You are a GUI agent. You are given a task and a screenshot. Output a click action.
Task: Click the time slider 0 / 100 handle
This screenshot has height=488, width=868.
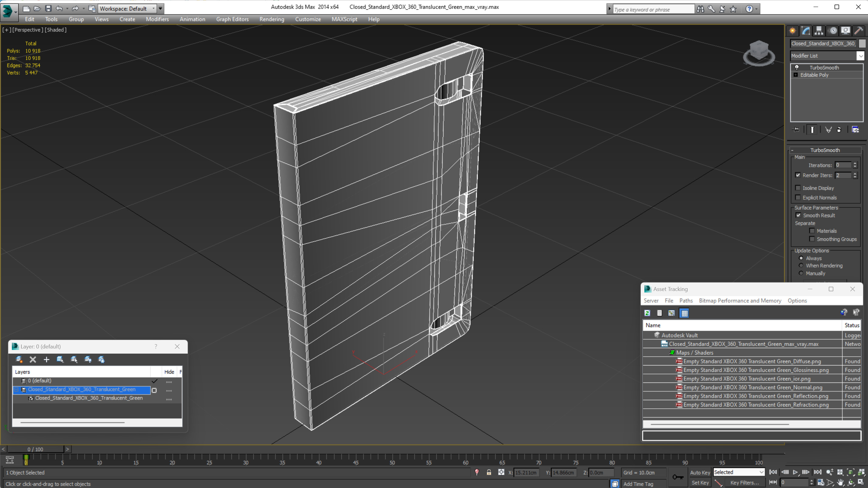35,449
